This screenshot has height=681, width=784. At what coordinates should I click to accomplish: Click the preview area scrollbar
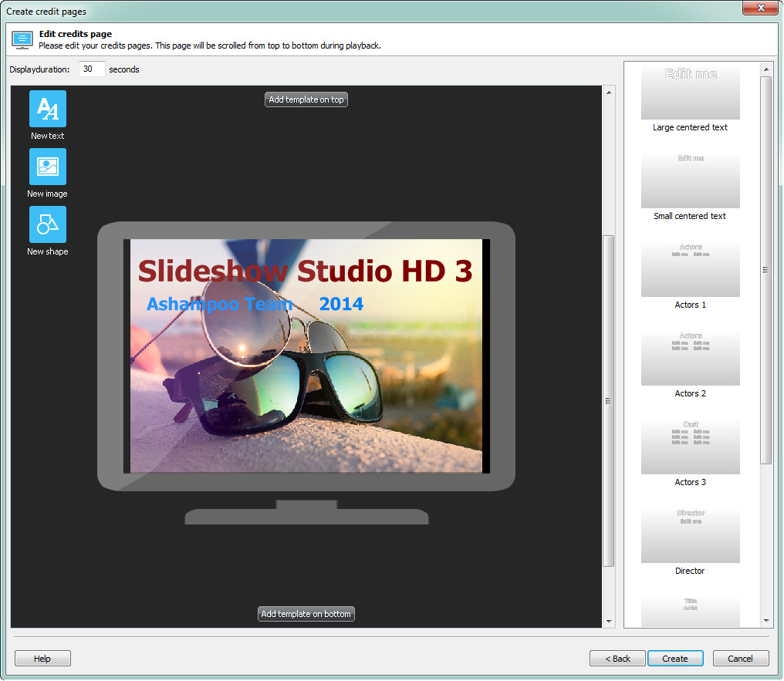click(609, 400)
